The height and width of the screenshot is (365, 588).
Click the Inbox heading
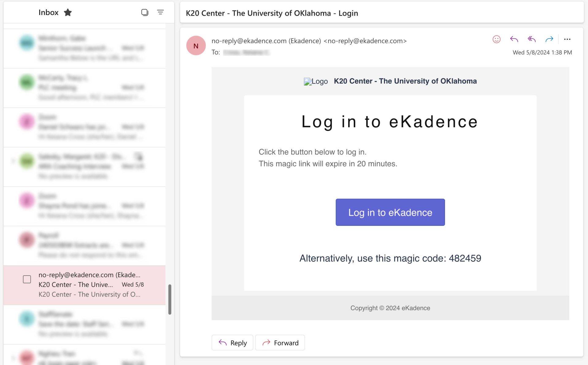[x=48, y=12]
